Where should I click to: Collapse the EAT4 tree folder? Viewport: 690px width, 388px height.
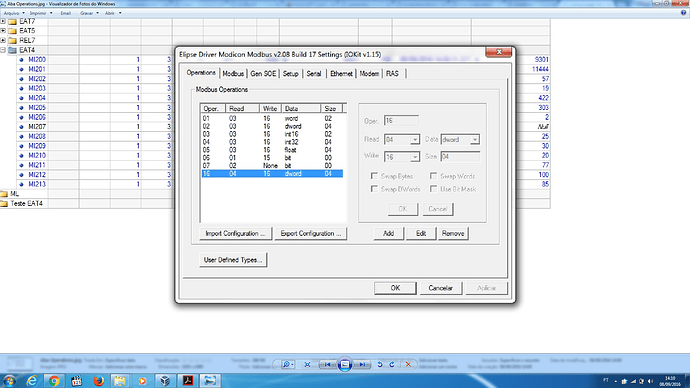pyautogui.click(x=3, y=50)
